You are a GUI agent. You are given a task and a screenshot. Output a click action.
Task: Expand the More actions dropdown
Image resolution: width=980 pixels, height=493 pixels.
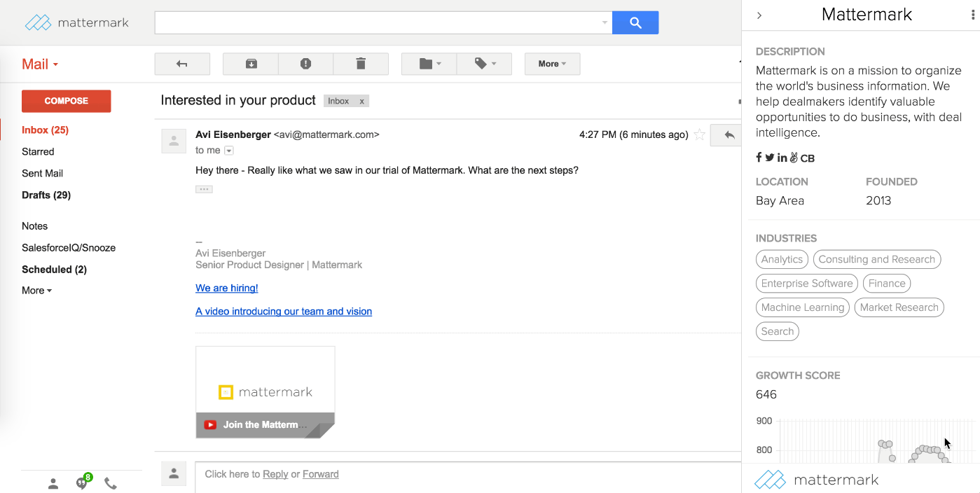pos(552,64)
